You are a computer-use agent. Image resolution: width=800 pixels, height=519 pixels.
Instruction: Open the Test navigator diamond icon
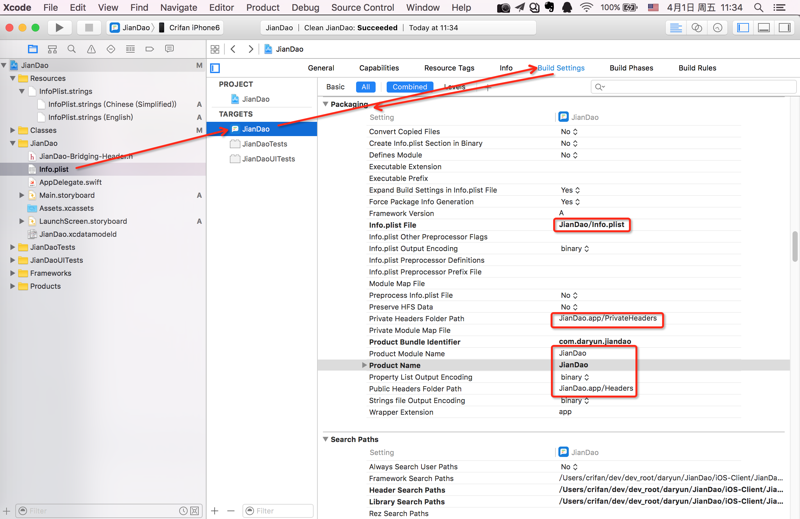point(111,49)
